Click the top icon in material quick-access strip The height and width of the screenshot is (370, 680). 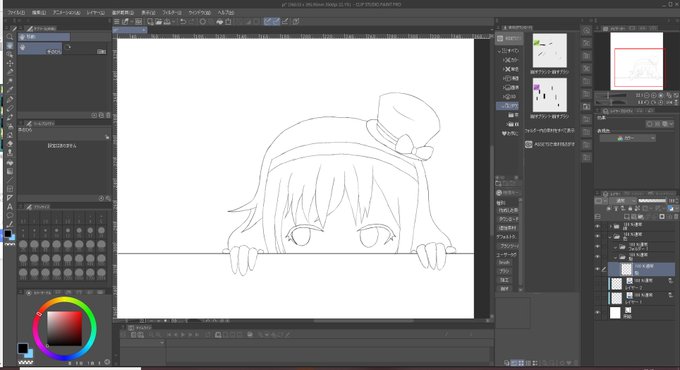587,30
